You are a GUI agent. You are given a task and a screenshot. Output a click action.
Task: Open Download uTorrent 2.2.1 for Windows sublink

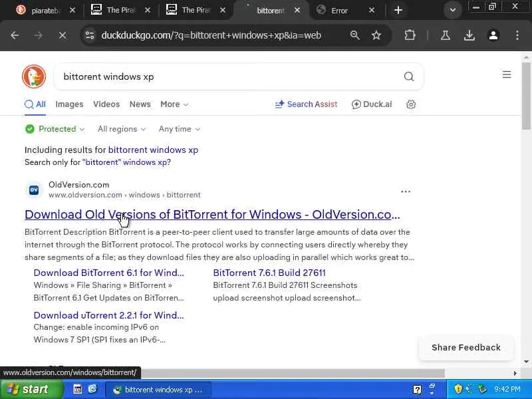coord(109,315)
